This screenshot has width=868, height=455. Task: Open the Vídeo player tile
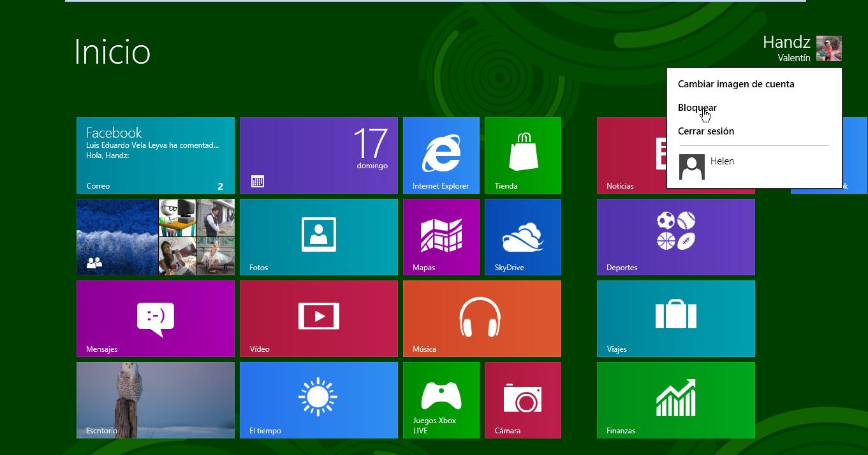(x=318, y=319)
